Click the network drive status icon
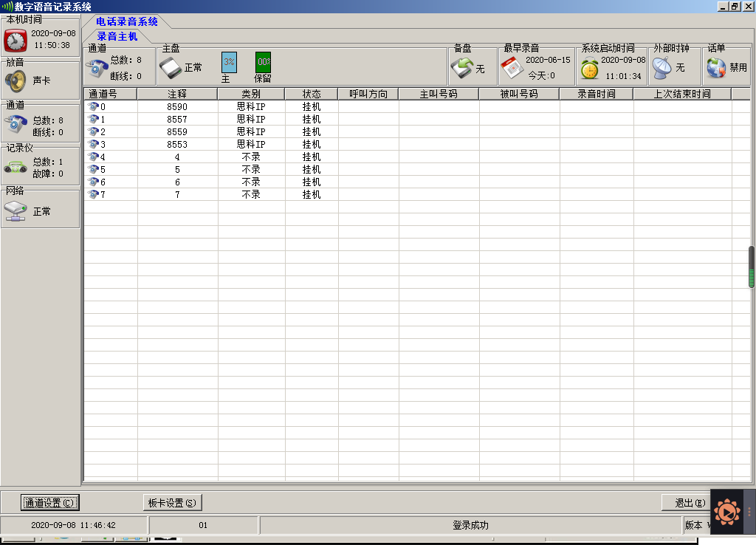 pyautogui.click(x=16, y=211)
